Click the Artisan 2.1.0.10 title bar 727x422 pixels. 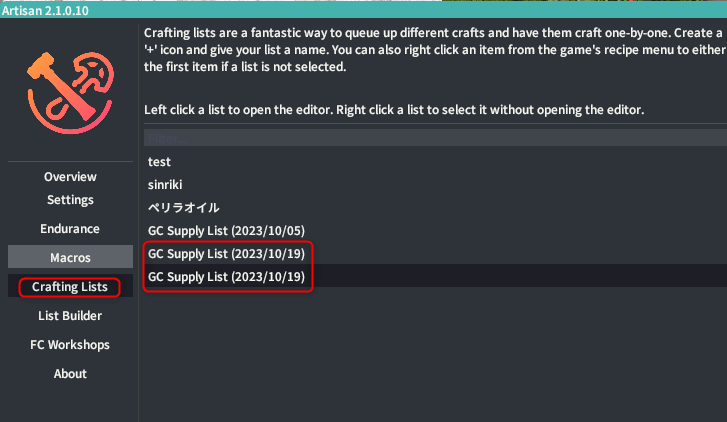click(x=364, y=10)
